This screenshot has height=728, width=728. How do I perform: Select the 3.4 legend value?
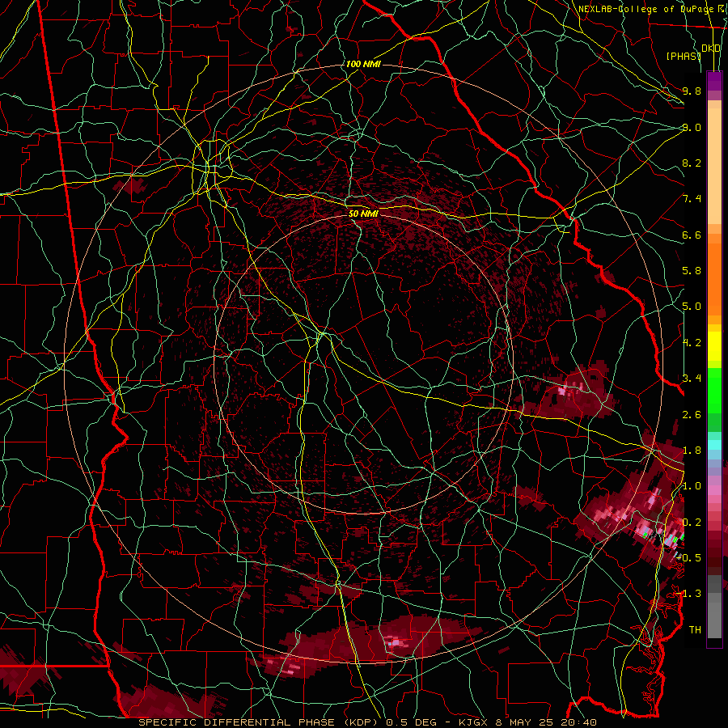(692, 379)
